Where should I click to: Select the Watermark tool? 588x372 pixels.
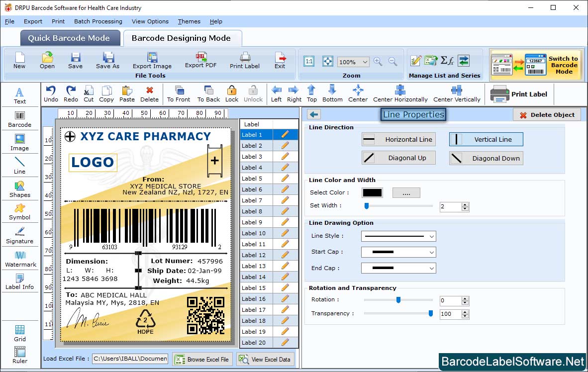pyautogui.click(x=20, y=259)
